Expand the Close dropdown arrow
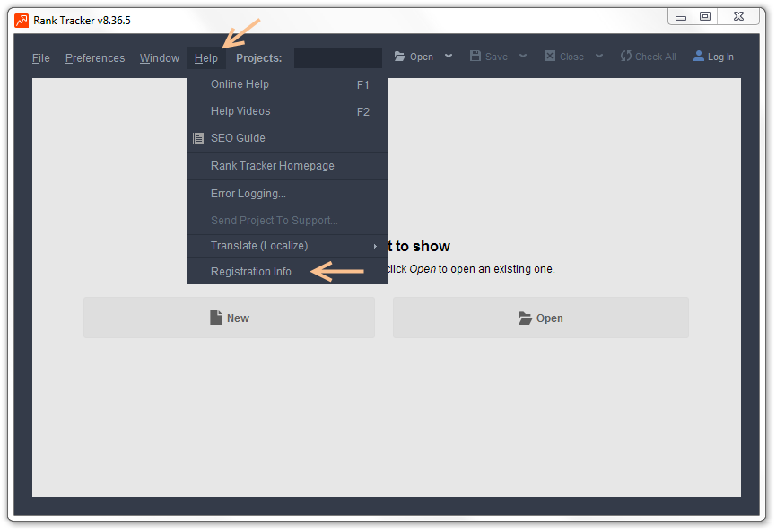776x532 pixels. pyautogui.click(x=599, y=56)
